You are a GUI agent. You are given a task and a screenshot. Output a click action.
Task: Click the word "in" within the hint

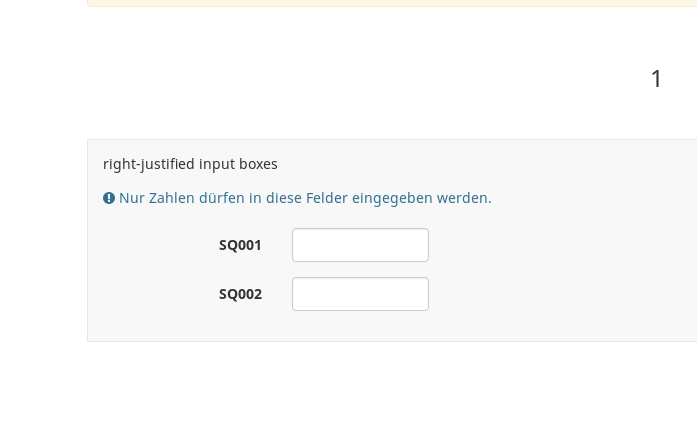tap(256, 198)
